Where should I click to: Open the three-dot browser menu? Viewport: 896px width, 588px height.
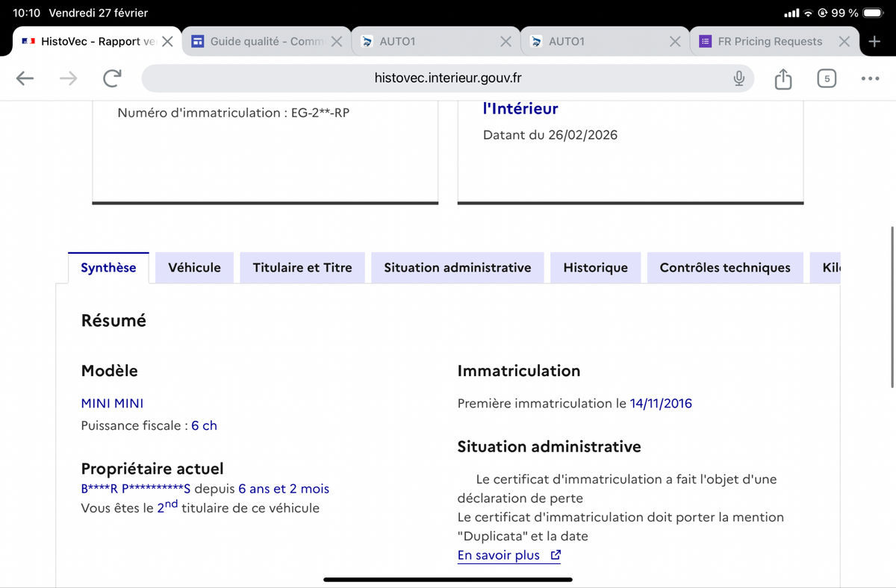coord(870,78)
